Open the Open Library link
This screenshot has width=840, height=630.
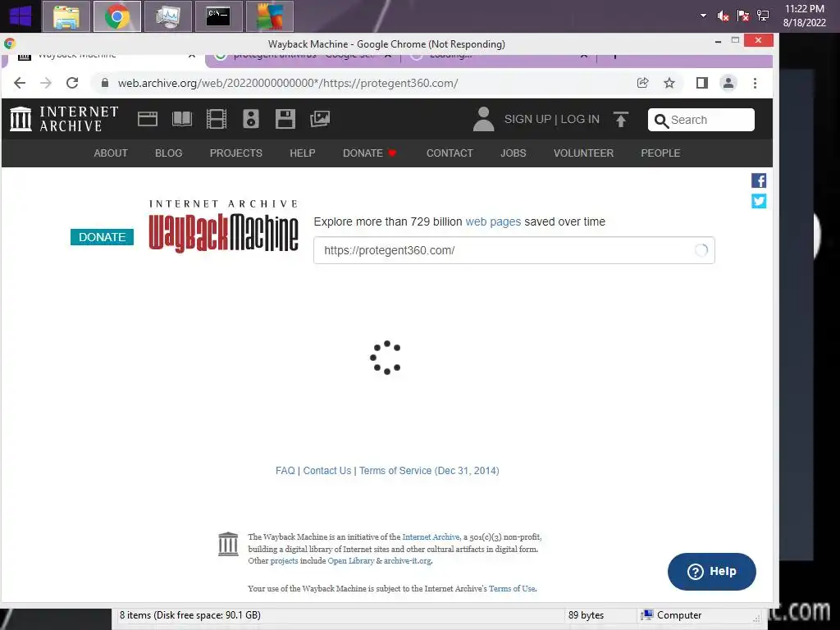351,561
